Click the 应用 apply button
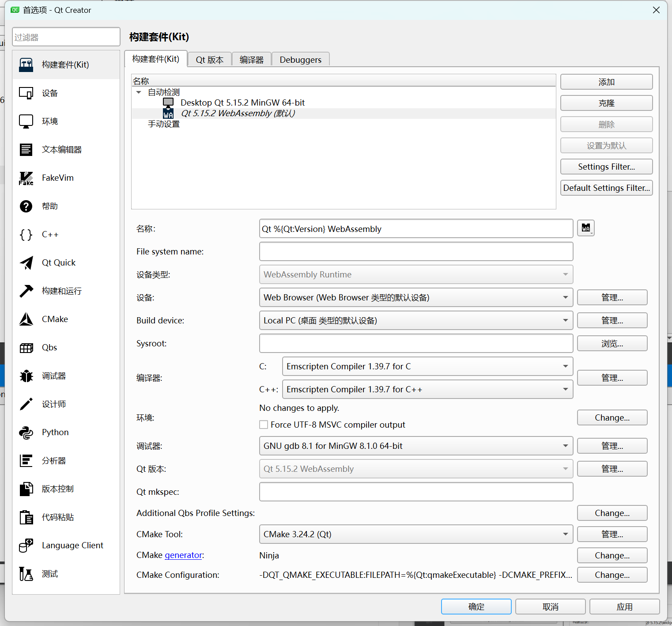Image resolution: width=672 pixels, height=626 pixels. tap(625, 607)
